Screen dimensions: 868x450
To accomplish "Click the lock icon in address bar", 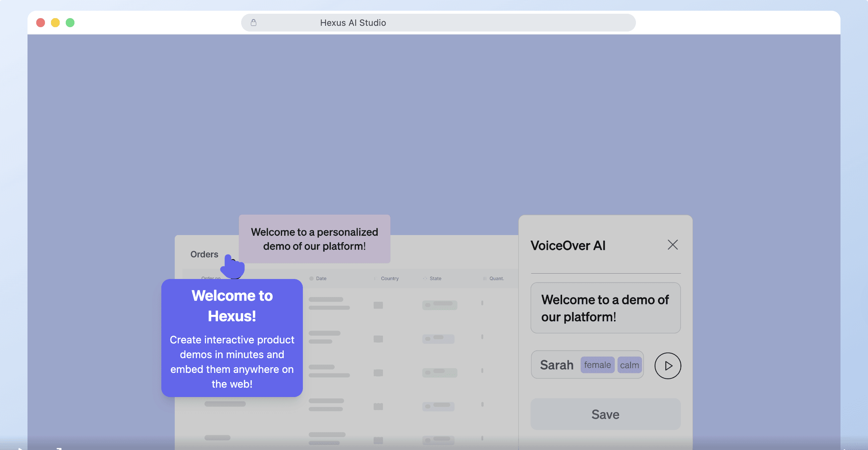I will [254, 22].
